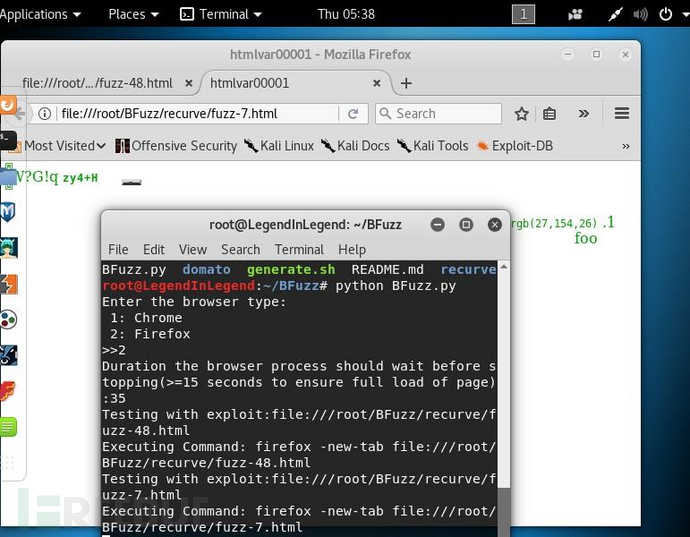
Task: Expand Firefox toolbar overflow chevron
Action: point(583,114)
